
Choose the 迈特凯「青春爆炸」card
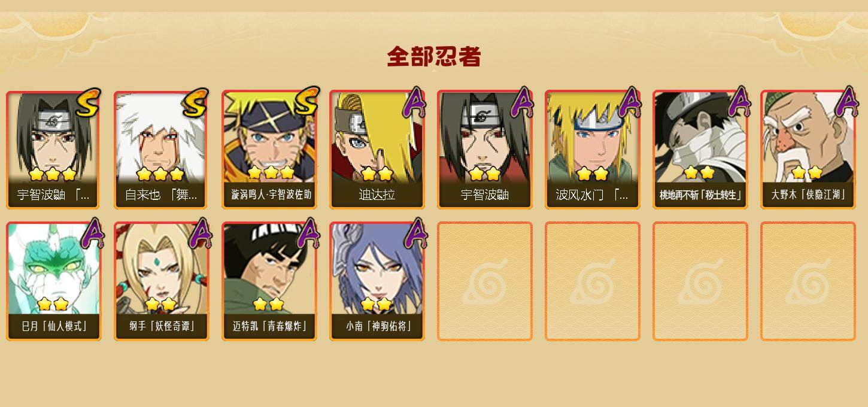coord(269,281)
